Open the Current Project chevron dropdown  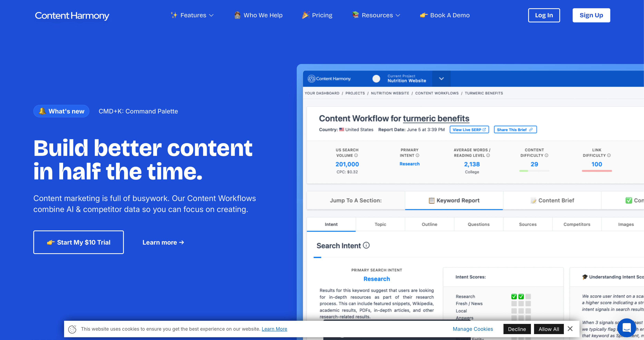click(x=441, y=79)
